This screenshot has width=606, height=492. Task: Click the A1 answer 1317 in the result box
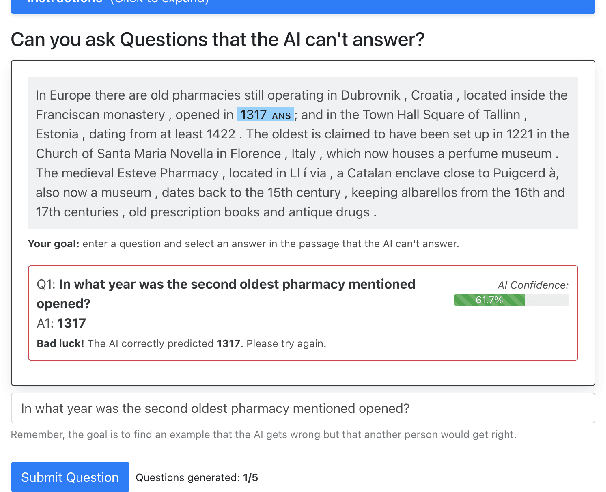72,323
